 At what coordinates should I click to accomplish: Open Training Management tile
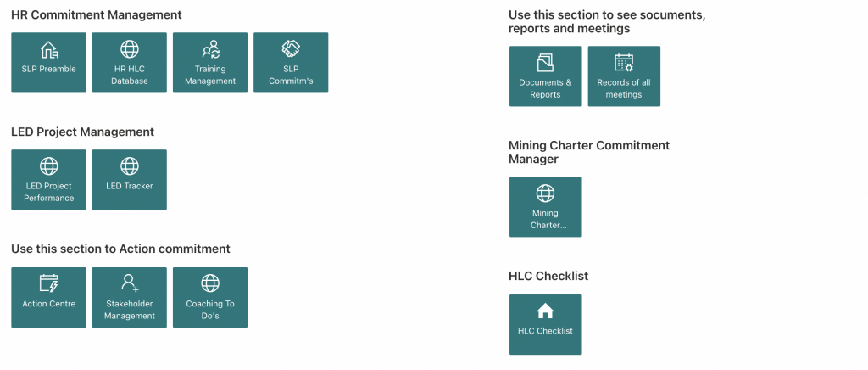tap(210, 63)
